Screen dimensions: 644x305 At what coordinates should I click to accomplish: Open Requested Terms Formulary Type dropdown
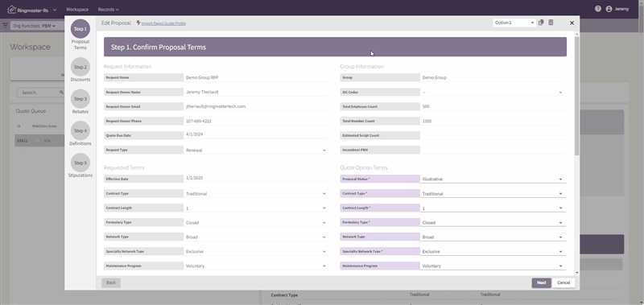(256, 222)
